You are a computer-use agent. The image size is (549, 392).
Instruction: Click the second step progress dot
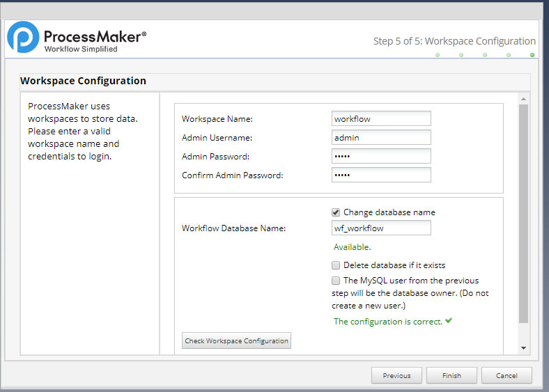click(x=461, y=55)
